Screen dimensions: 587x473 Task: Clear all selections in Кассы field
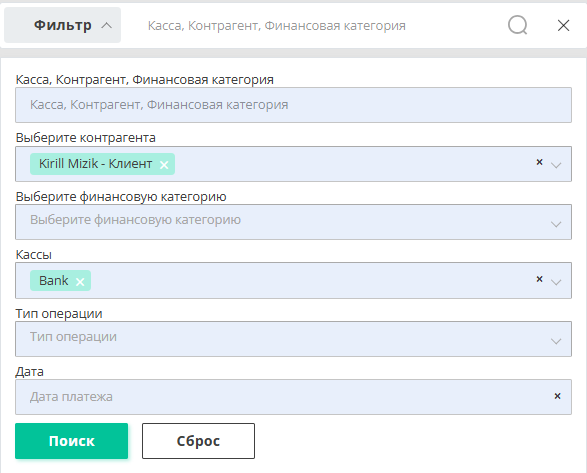tap(539, 279)
